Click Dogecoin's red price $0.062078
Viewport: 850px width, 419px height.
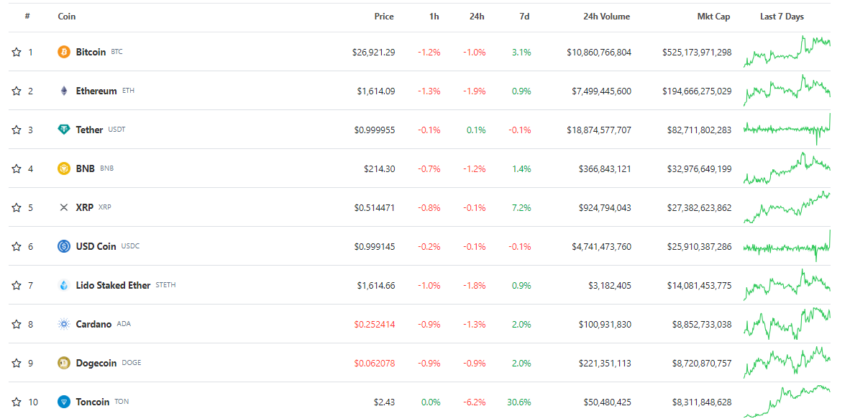click(375, 363)
